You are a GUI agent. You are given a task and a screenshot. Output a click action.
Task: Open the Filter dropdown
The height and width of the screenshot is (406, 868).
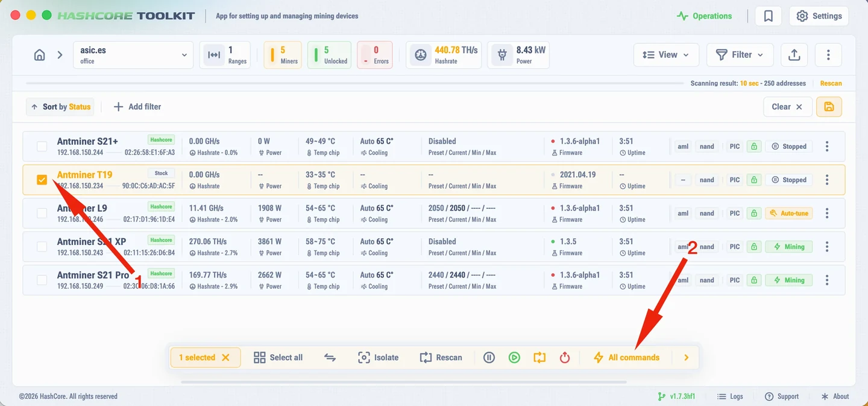point(740,55)
